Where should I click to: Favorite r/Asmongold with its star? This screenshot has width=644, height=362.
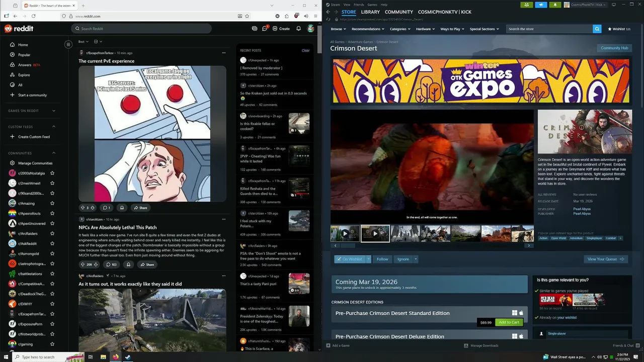click(52, 253)
